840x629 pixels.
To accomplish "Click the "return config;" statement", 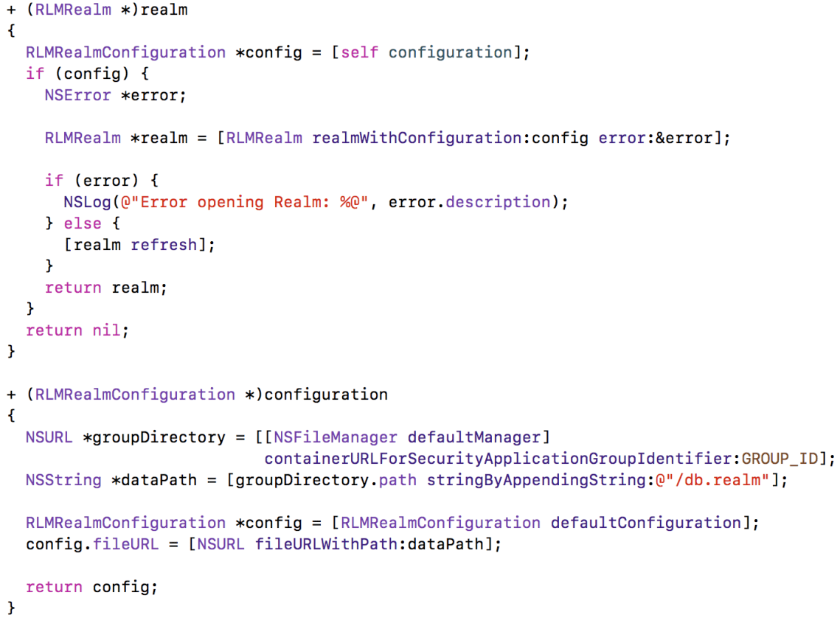I will (92, 587).
